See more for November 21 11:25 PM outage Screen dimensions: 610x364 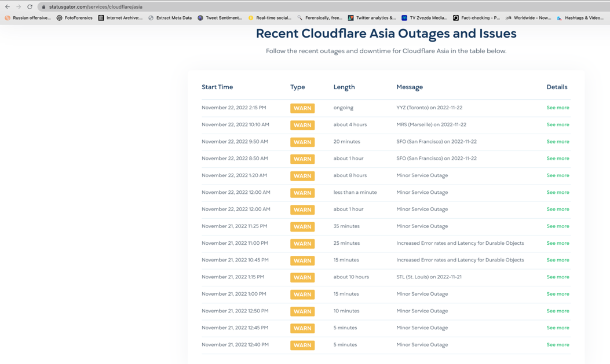pyautogui.click(x=558, y=226)
